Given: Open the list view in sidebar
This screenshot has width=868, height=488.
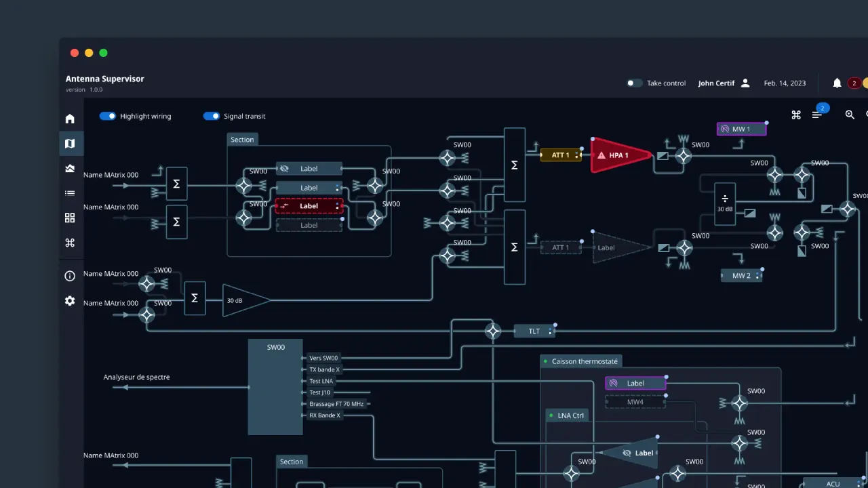Looking at the screenshot, I should (x=70, y=193).
